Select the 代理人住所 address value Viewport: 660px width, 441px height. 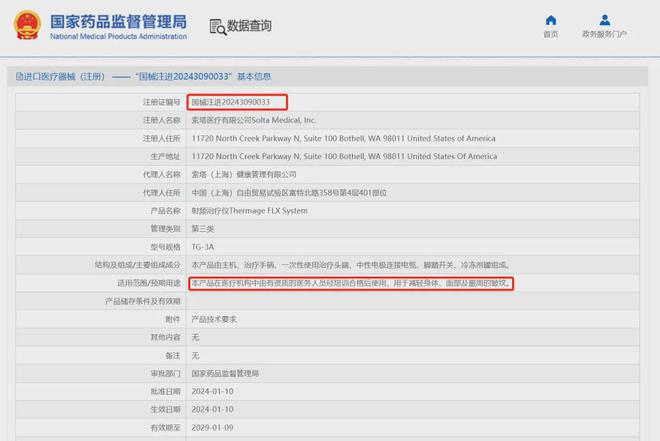click(x=289, y=193)
